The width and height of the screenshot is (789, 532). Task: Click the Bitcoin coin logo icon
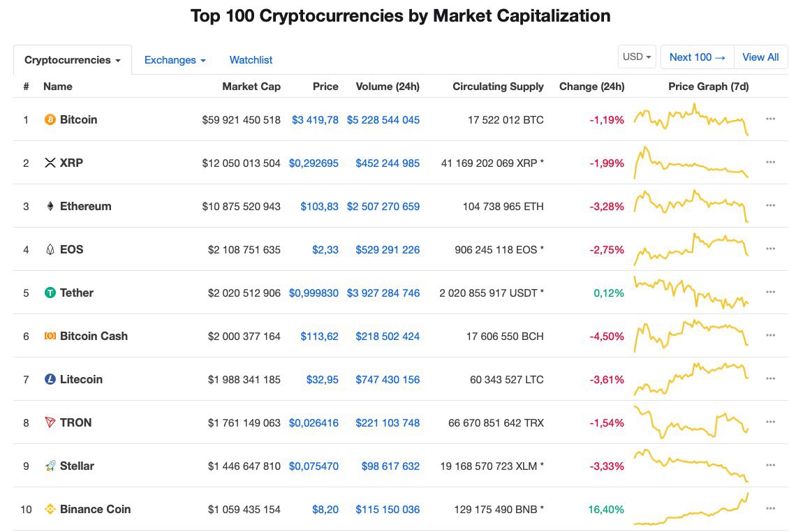50,119
